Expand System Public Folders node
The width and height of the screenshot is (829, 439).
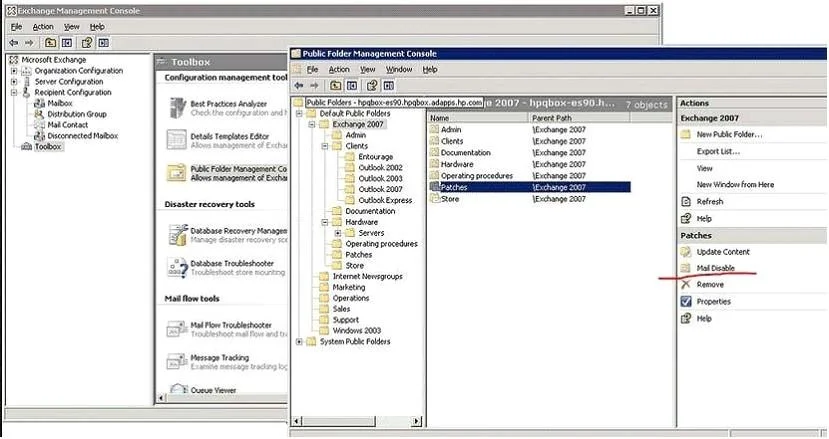[x=299, y=342]
